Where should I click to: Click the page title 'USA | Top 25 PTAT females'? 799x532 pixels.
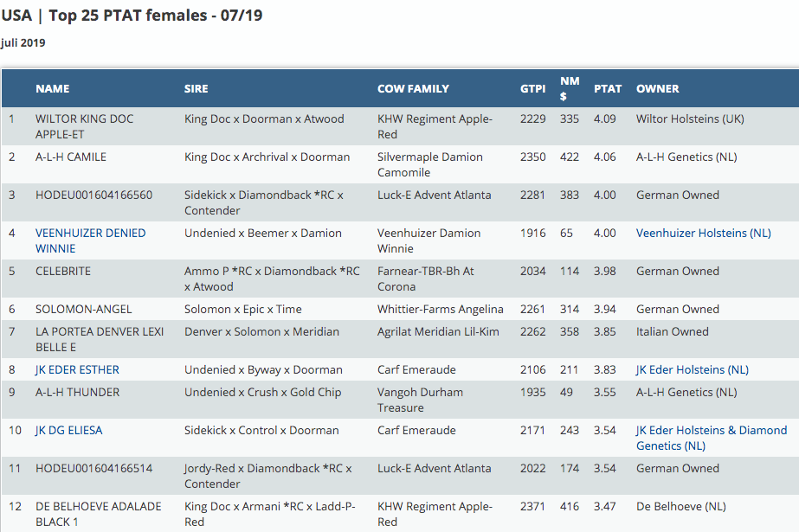[132, 16]
